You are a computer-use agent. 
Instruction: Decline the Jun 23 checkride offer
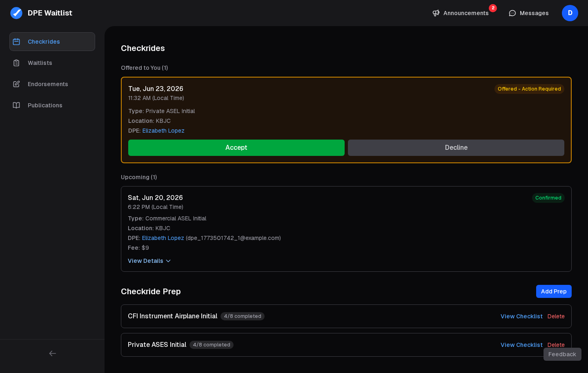(456, 148)
